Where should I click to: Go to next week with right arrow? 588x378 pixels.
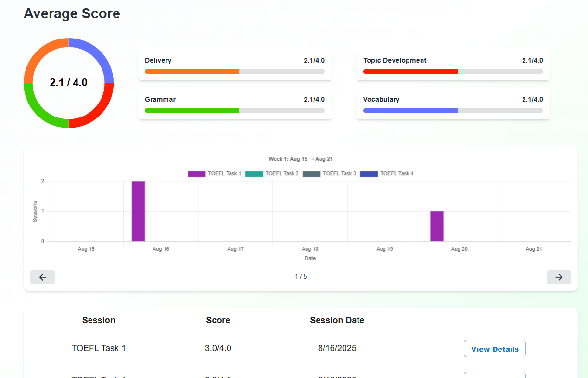[559, 277]
